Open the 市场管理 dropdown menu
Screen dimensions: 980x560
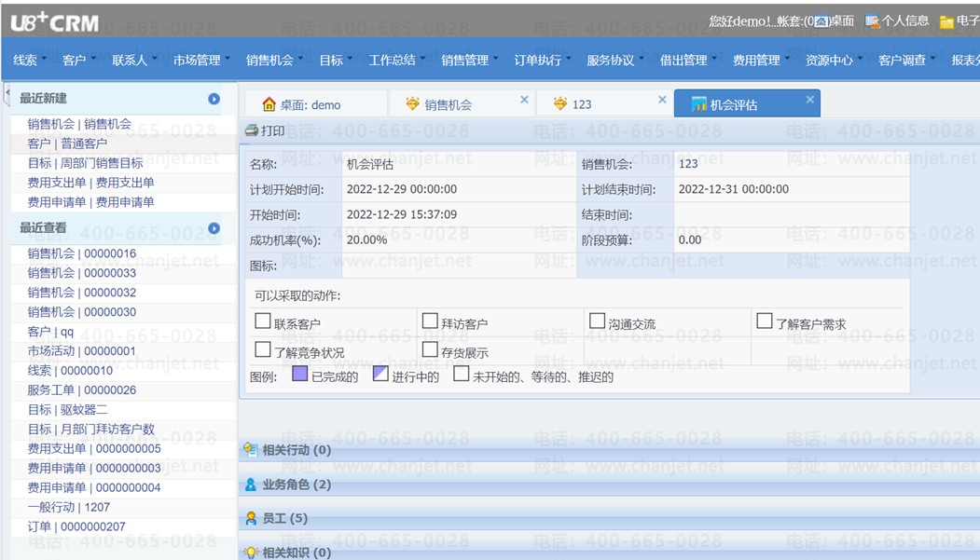(x=200, y=60)
